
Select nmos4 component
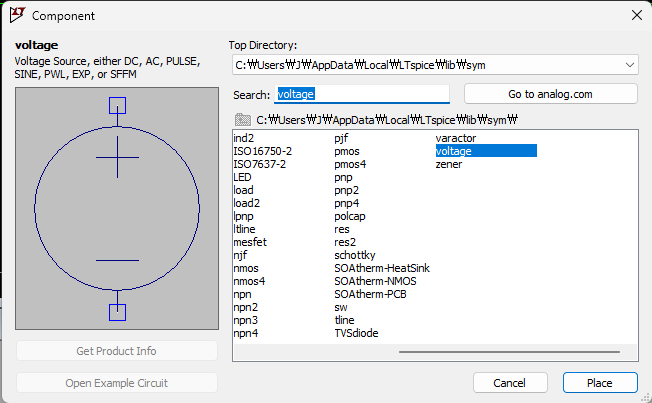tap(249, 281)
